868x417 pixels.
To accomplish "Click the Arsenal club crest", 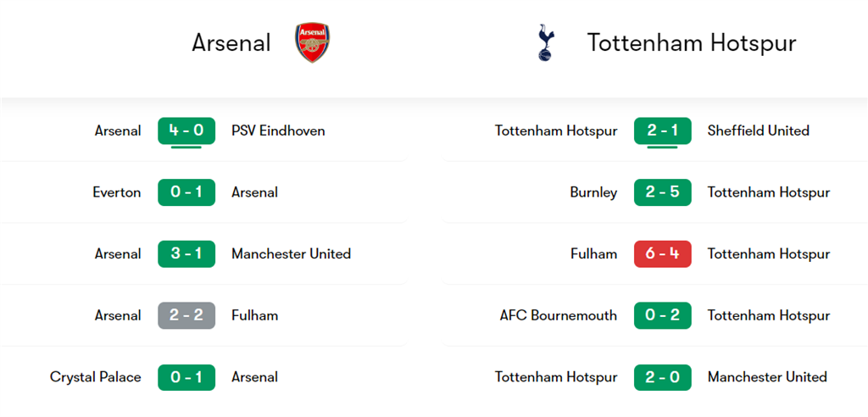I will tap(312, 42).
